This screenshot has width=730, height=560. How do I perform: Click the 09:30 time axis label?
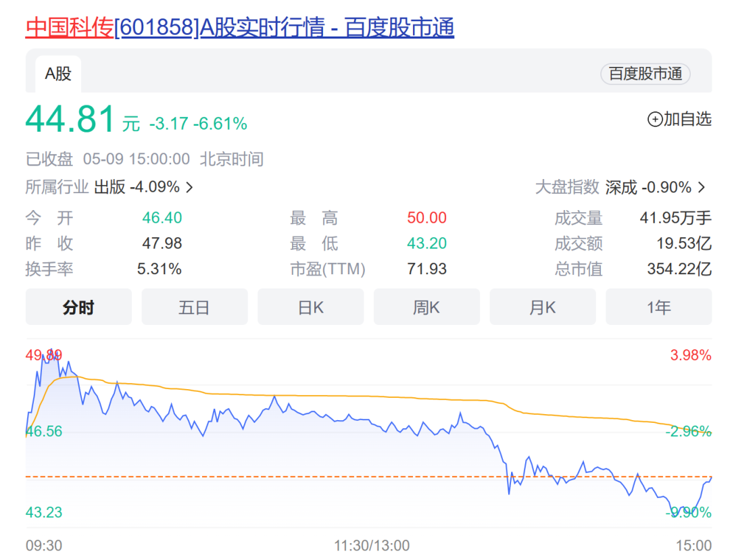coord(44,545)
